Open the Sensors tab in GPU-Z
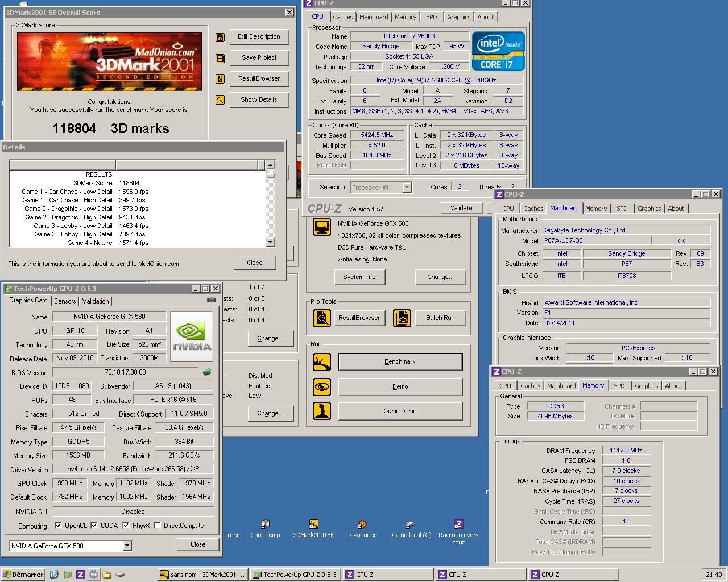The width and height of the screenshot is (728, 582). pos(65,301)
